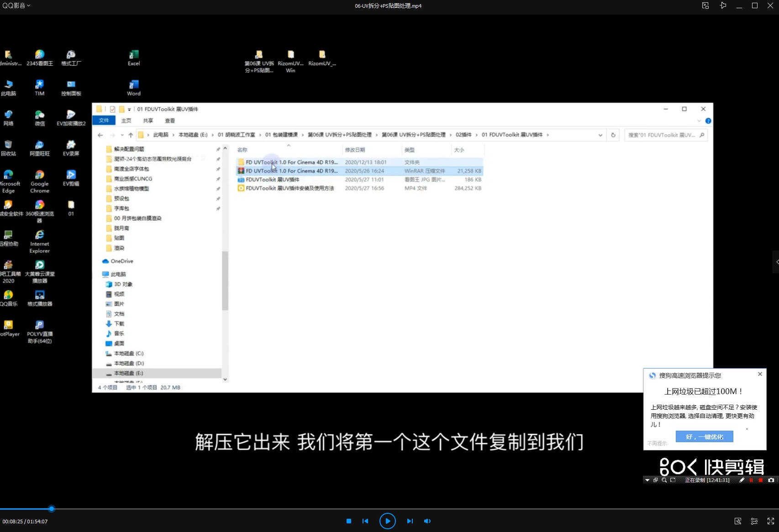The width and height of the screenshot is (779, 532).
Task: Click the Explorer refresh icon
Action: tap(613, 135)
